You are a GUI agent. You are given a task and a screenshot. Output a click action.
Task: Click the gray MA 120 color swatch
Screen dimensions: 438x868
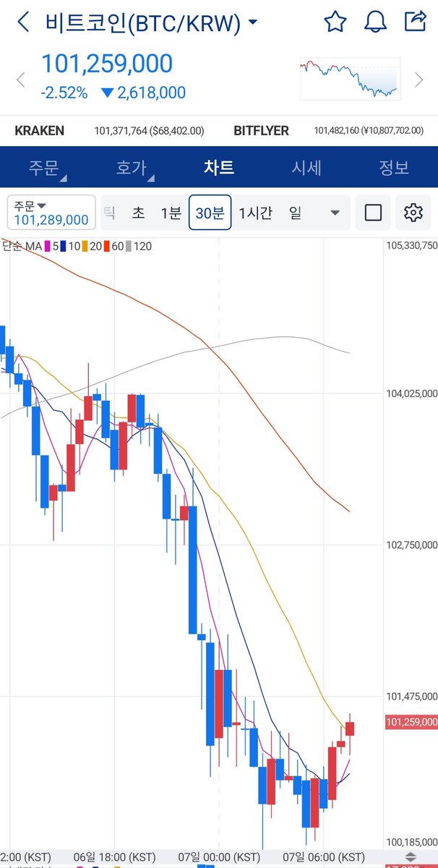coord(129,247)
